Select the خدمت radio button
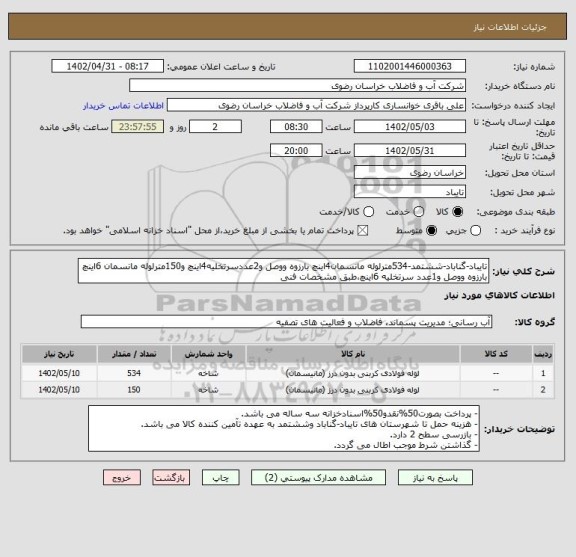The width and height of the screenshot is (576, 557). 419,212
